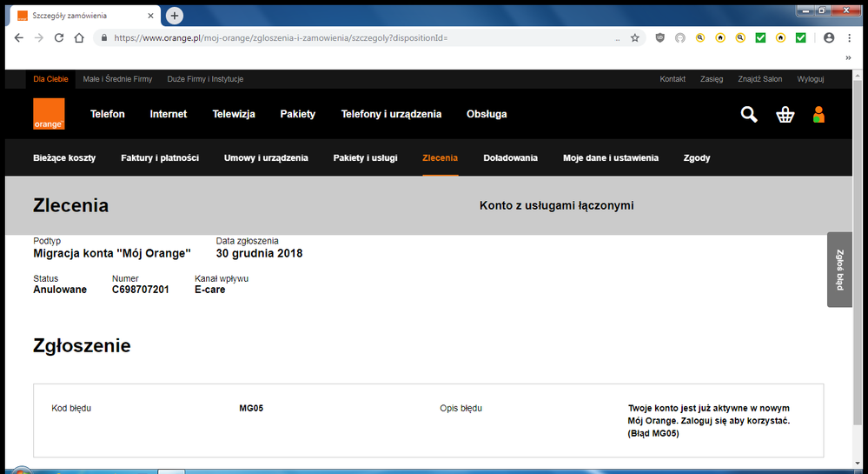Open Telefony i urządzenia menu
868x474 pixels.
click(391, 114)
